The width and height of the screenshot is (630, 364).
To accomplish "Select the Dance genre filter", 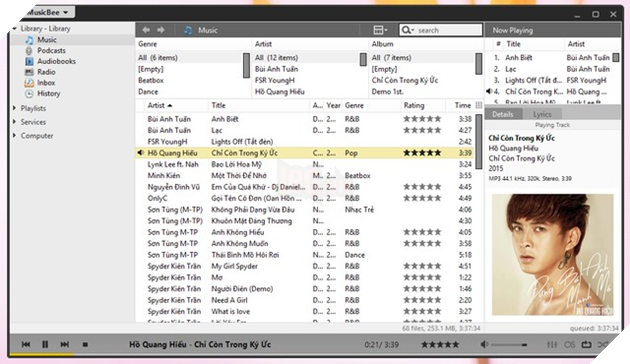I will (x=148, y=92).
